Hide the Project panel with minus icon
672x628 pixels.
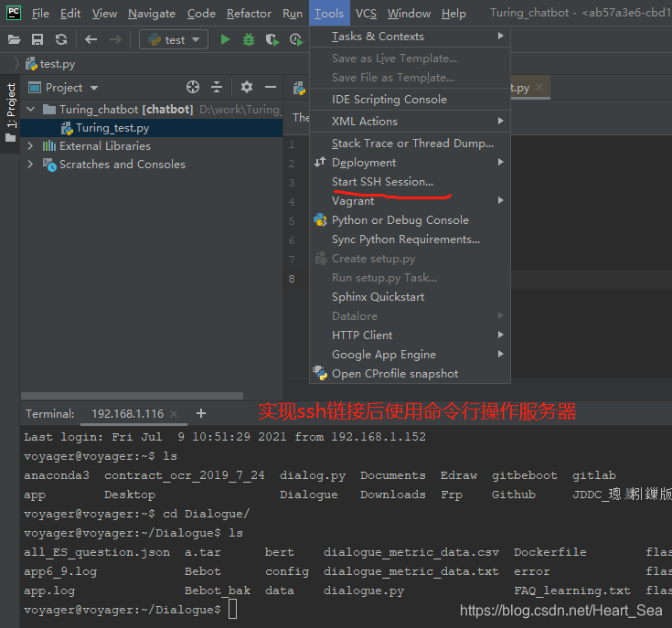(x=271, y=87)
